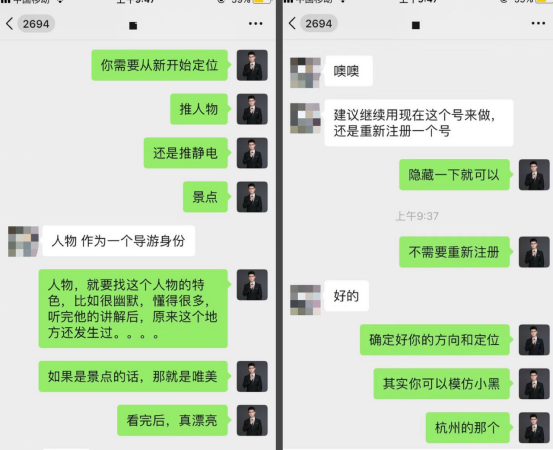Tap the black square chat title on left
Viewport: 553px width, 450px height.
pyautogui.click(x=133, y=25)
